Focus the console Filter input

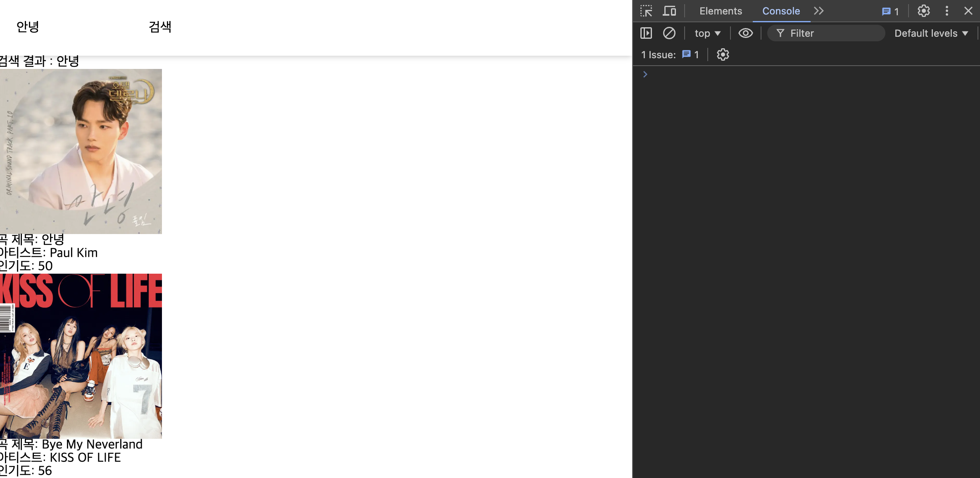[830, 33]
